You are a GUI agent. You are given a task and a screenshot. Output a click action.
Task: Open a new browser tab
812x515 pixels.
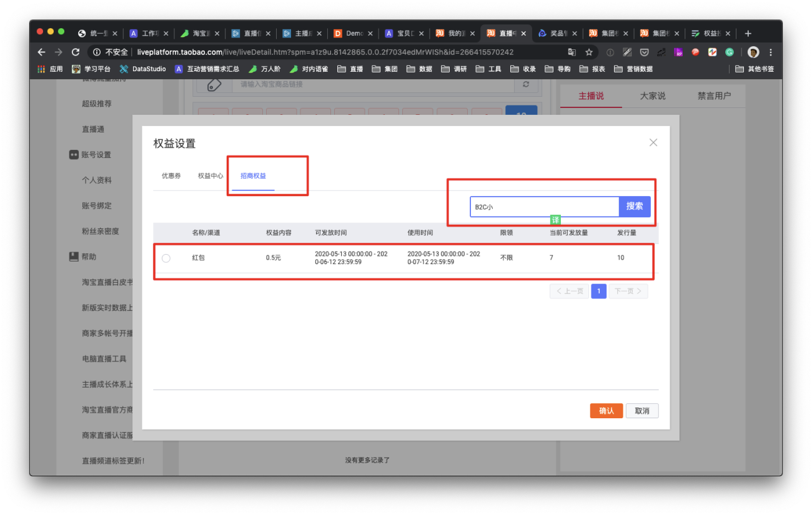[748, 33]
